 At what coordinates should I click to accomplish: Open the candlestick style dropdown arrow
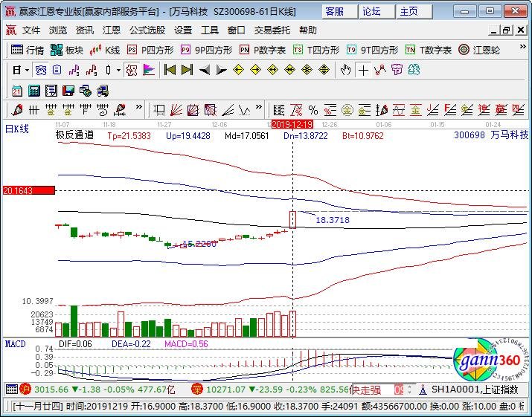[118, 70]
